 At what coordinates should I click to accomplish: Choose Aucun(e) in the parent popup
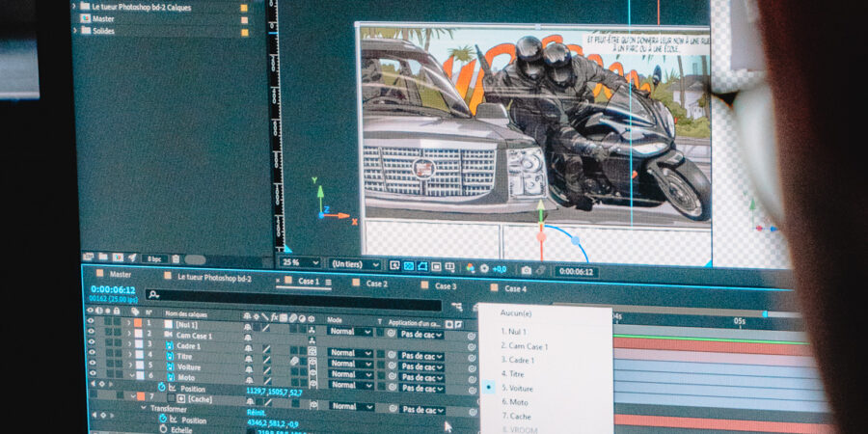point(516,313)
